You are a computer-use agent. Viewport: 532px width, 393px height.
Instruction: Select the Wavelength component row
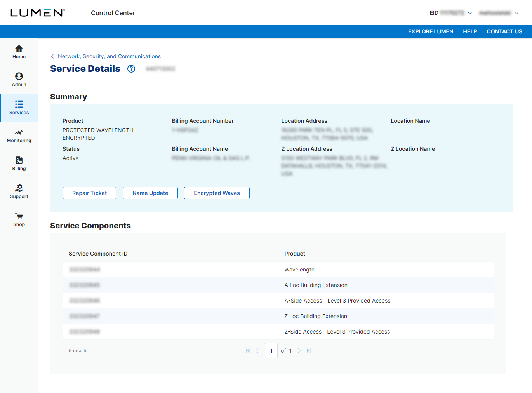278,270
